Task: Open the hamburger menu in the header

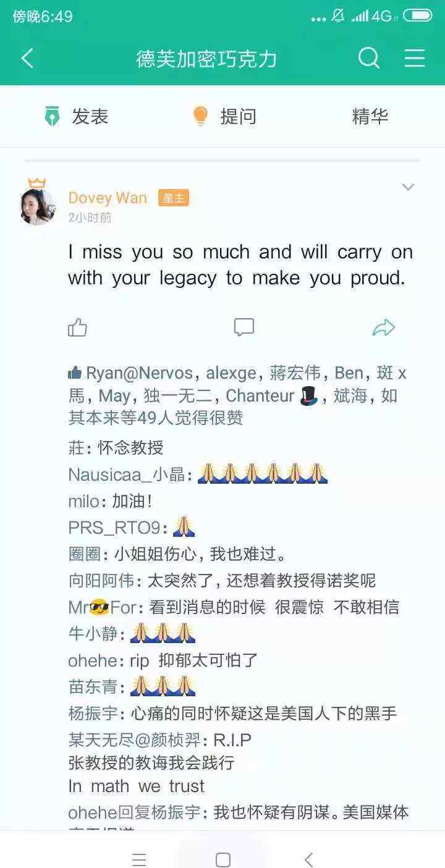Action: (415, 58)
